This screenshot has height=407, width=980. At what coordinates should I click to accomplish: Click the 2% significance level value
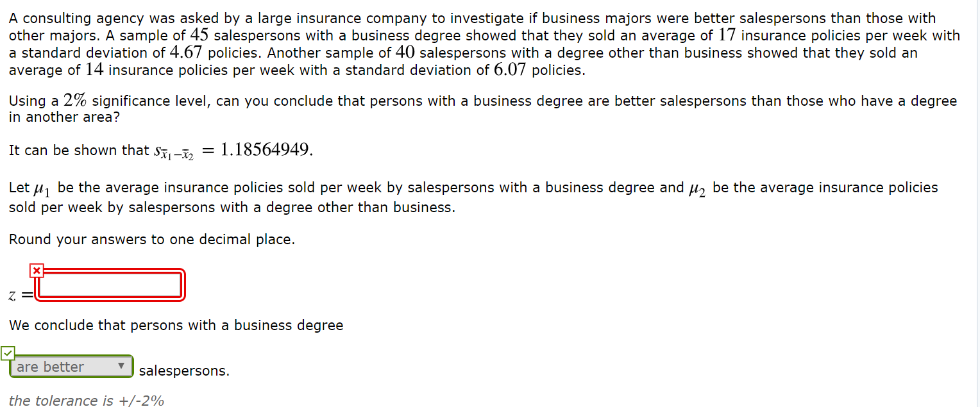click(76, 101)
